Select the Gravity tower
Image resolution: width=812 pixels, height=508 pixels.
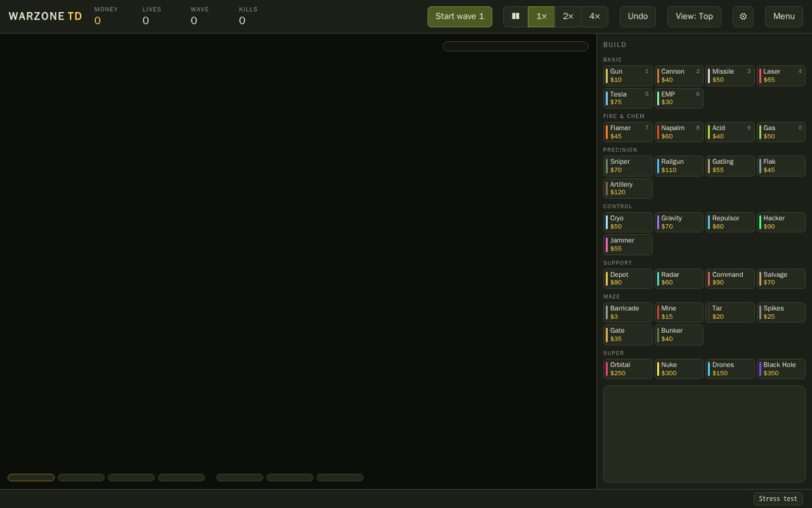click(x=679, y=222)
